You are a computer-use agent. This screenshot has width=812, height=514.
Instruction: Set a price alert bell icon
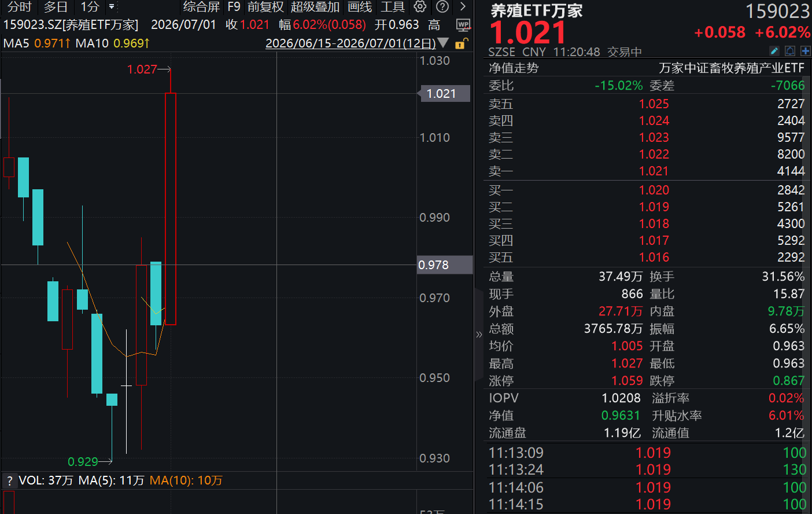click(x=790, y=51)
